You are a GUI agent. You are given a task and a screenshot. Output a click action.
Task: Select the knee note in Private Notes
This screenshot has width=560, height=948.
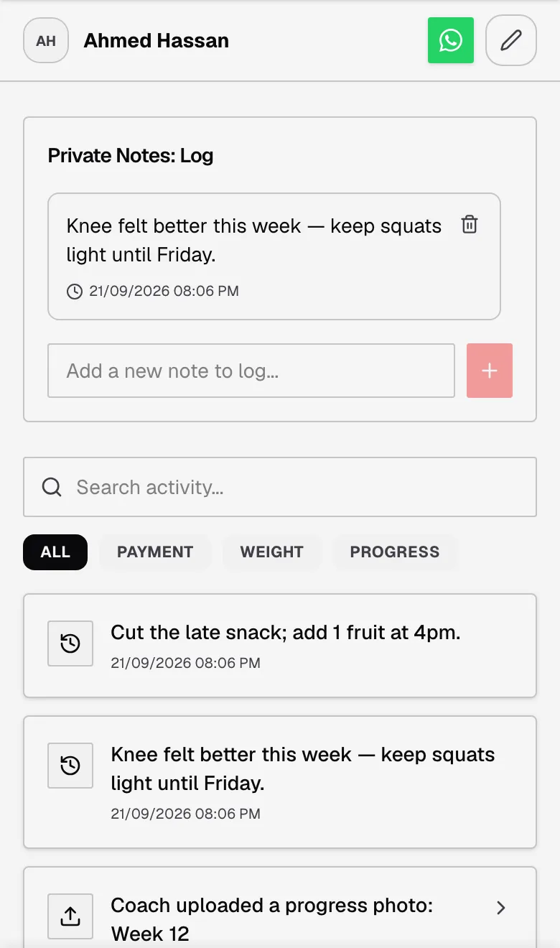coord(274,256)
